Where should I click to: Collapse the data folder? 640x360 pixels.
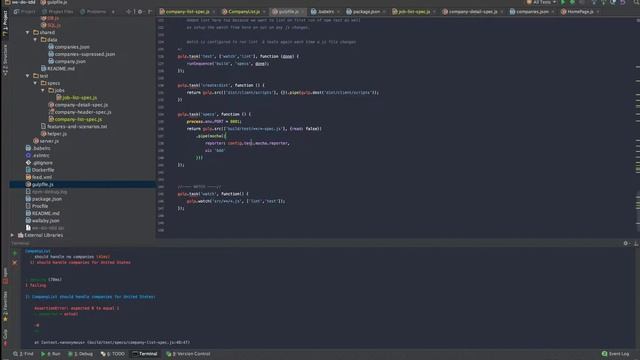(36, 40)
